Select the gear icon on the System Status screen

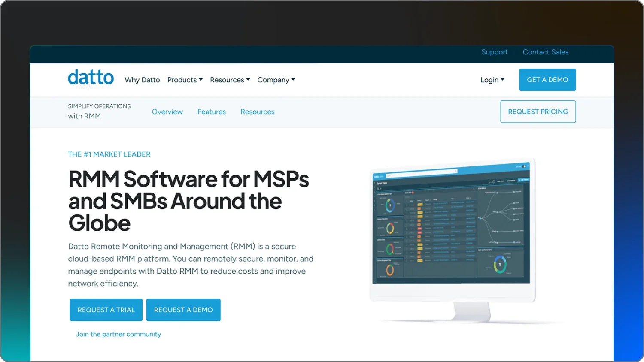click(x=378, y=188)
